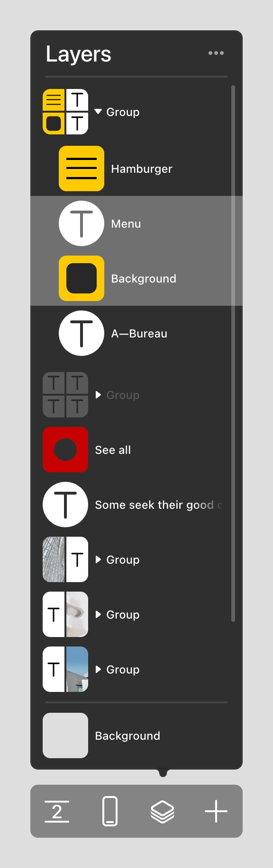Click the yellow Hamburger layer thumbnail
Viewport: 273px width, 868px height.
pos(81,168)
